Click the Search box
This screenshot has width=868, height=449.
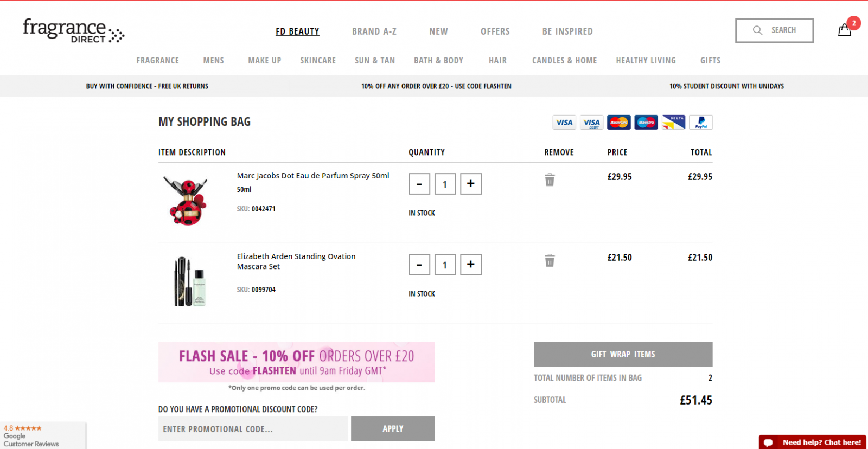[x=774, y=30]
